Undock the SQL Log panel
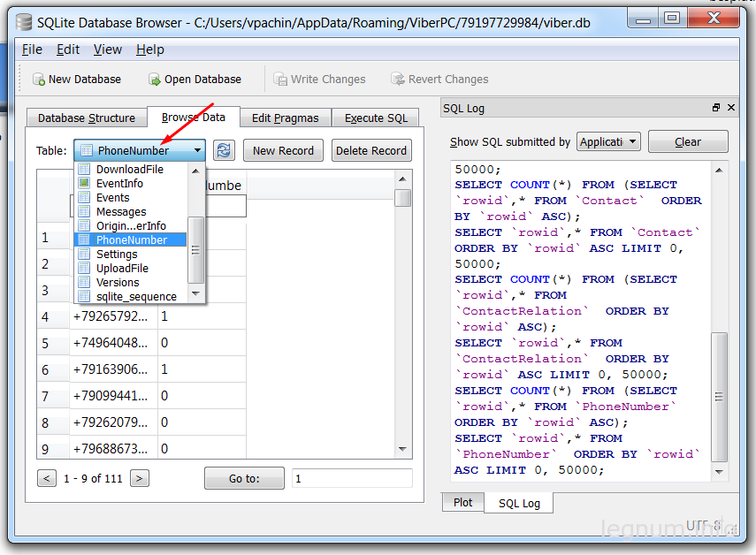This screenshot has width=756, height=555. 716,108
